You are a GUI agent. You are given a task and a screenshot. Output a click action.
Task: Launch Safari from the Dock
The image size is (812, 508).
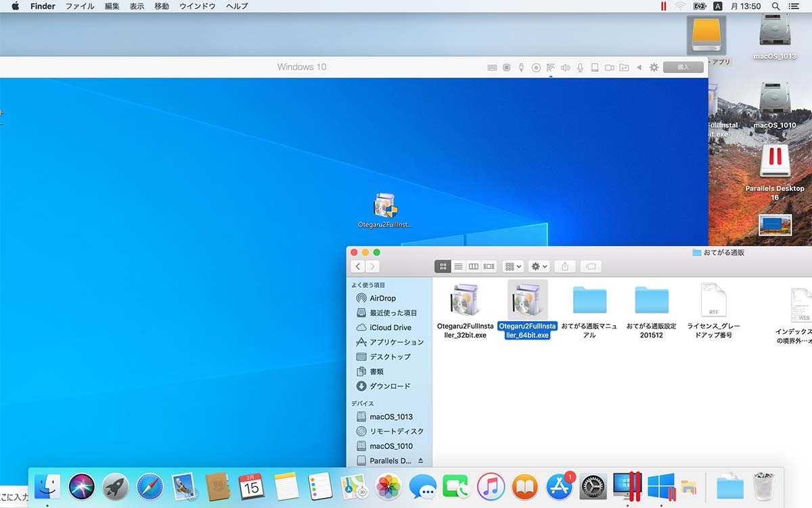pos(150,486)
